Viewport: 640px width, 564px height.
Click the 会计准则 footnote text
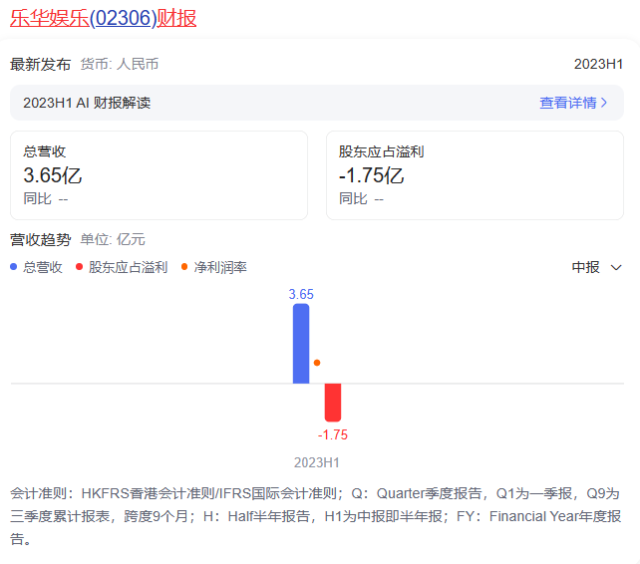(x=315, y=516)
